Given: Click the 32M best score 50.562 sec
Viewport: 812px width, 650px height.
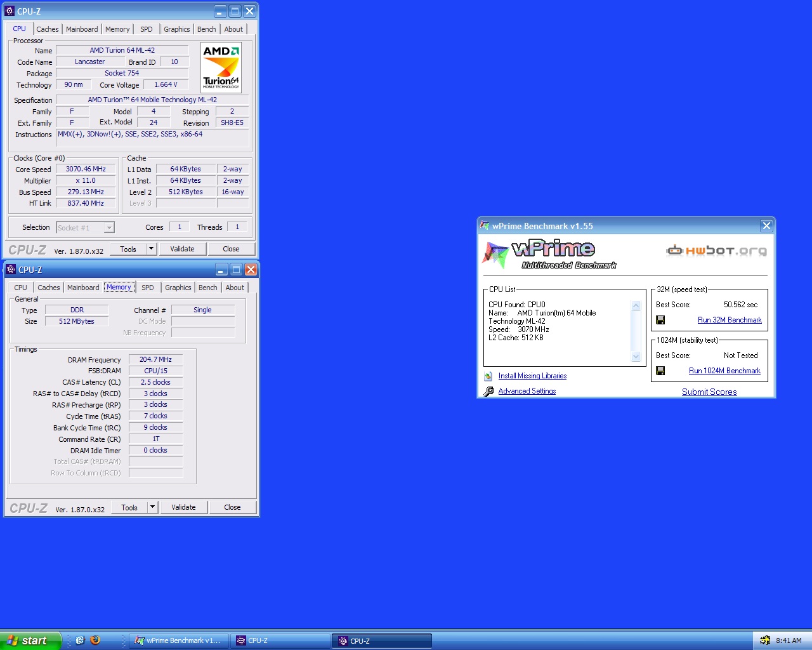Looking at the screenshot, I should [740, 305].
